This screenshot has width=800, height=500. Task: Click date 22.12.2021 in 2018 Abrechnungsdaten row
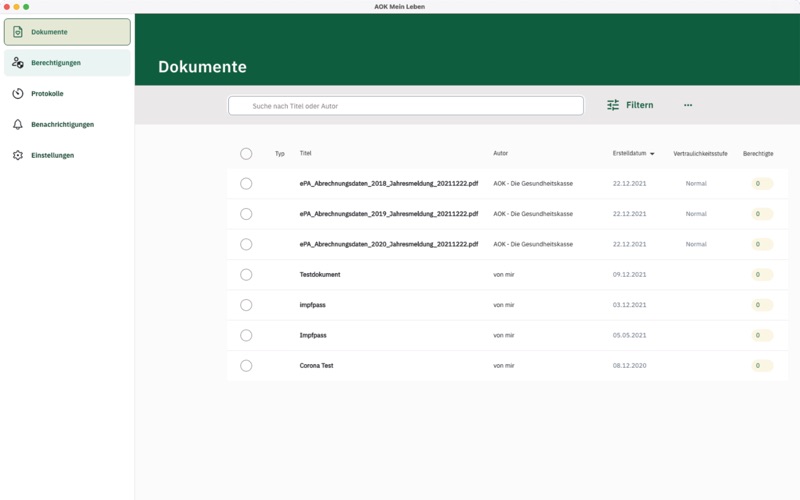tap(629, 183)
